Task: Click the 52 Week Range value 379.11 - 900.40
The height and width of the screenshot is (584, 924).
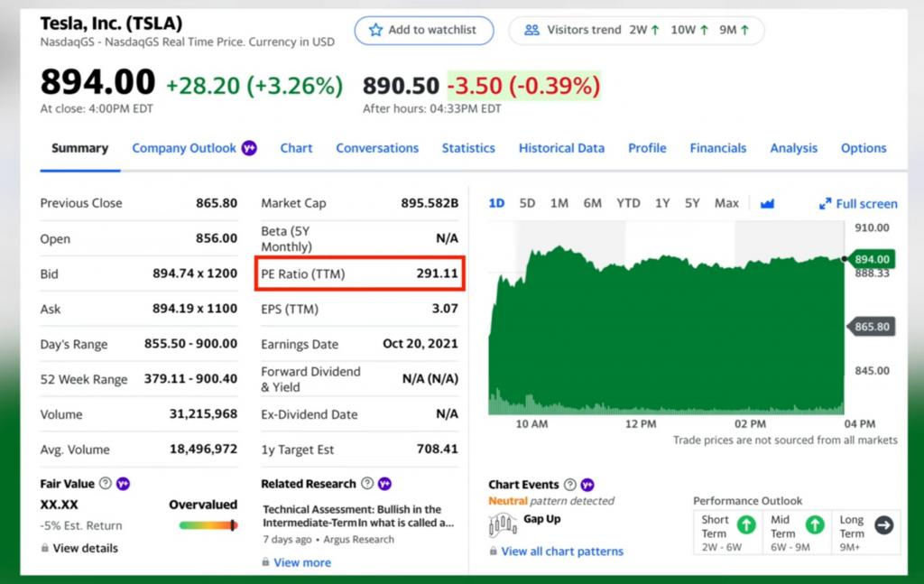Action: click(x=190, y=378)
